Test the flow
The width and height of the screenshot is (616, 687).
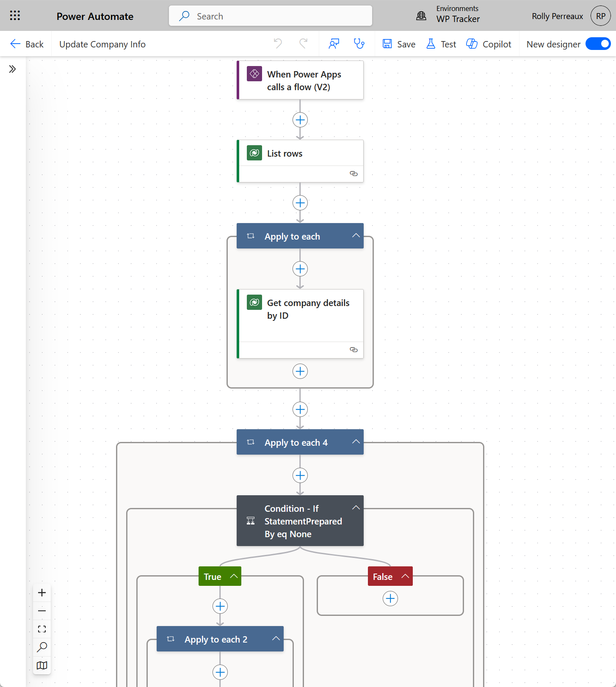point(441,44)
